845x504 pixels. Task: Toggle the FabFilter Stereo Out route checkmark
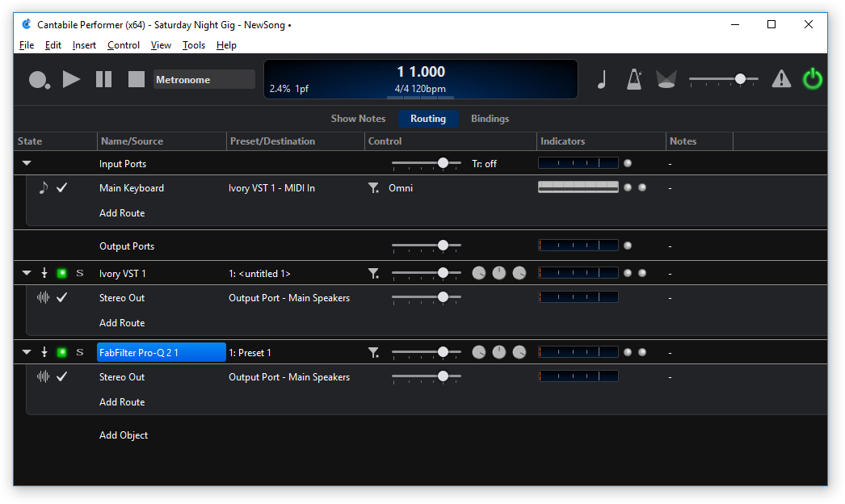(62, 376)
